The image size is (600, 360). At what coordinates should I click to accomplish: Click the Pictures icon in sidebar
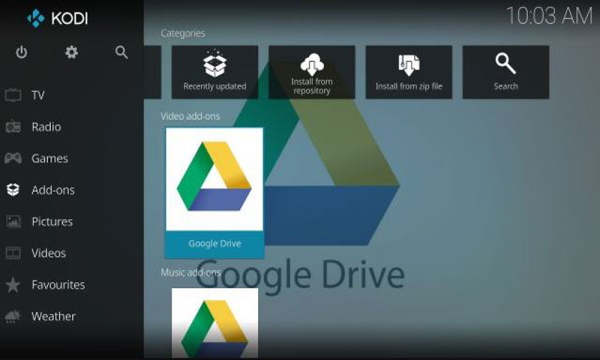tap(13, 222)
